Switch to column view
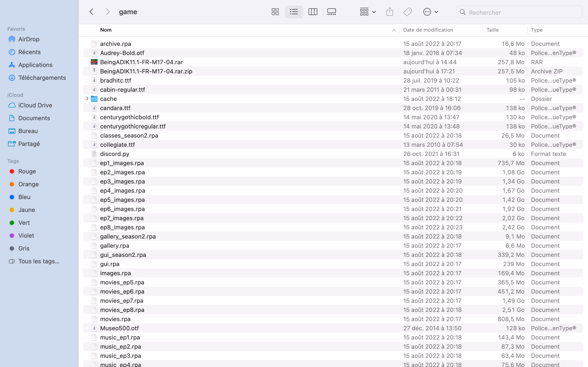The image size is (588, 367). coord(313,12)
